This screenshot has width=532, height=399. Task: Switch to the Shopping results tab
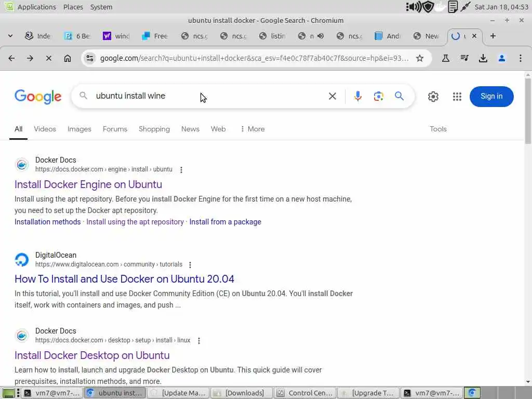pyautogui.click(x=154, y=129)
